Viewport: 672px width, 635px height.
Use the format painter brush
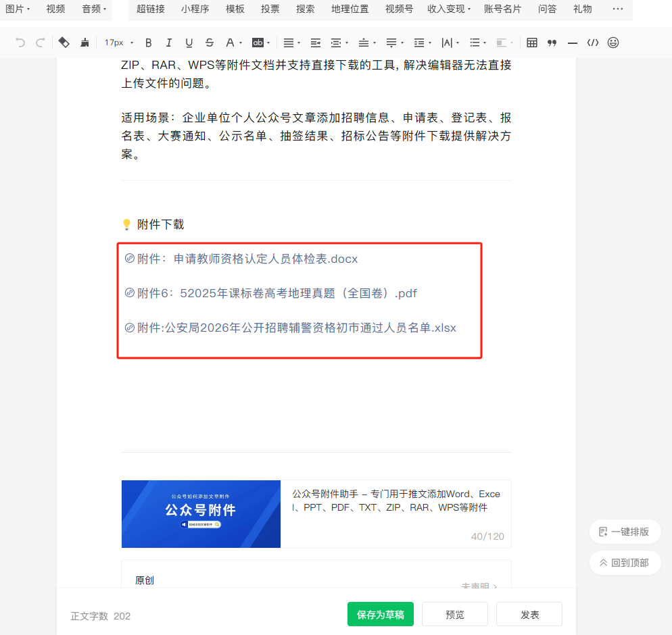click(85, 43)
